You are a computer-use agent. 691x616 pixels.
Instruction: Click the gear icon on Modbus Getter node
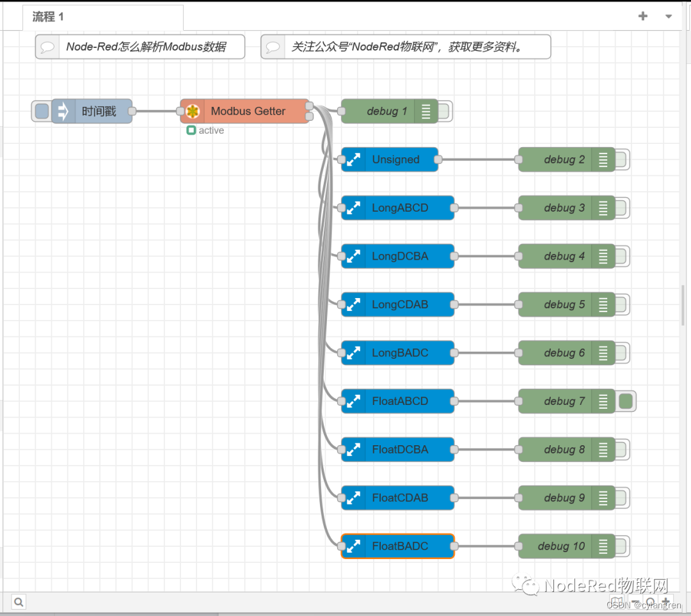pyautogui.click(x=193, y=111)
